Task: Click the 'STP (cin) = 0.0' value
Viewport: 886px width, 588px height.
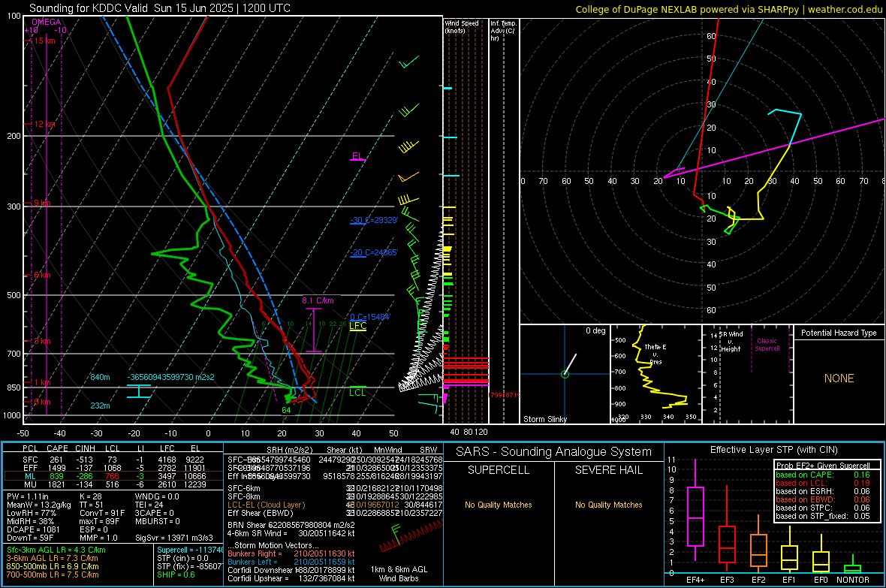Action: tap(182, 558)
